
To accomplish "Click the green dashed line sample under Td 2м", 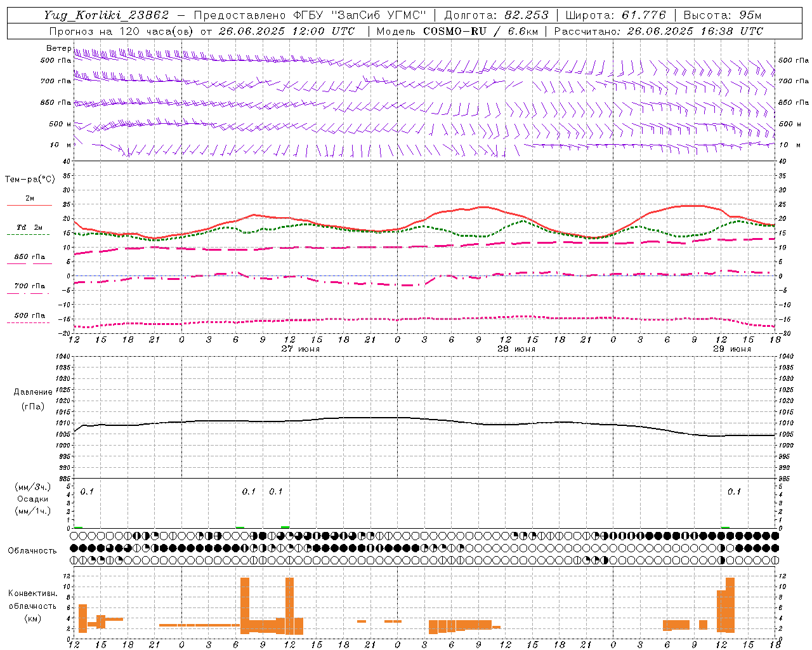I will [28, 235].
